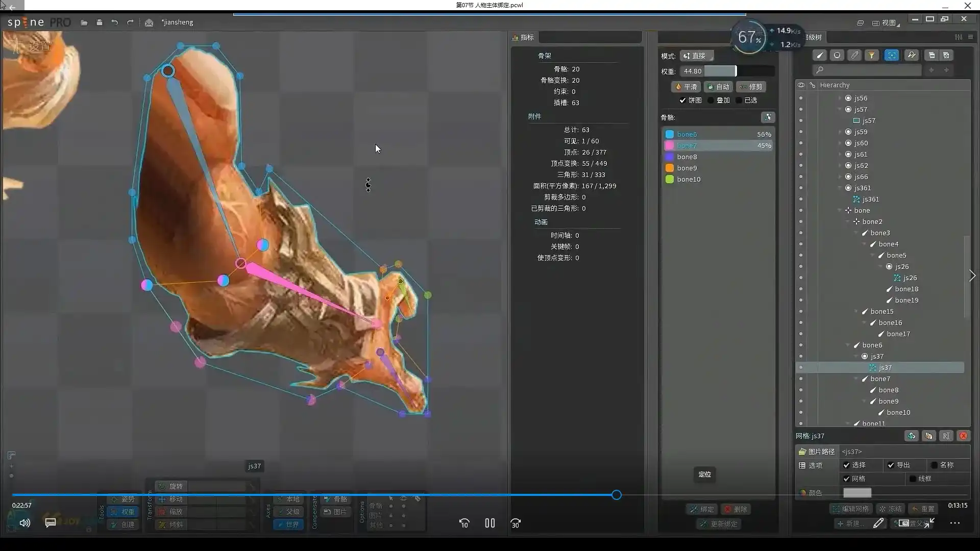Expand the js59 slot tree node
Viewport: 980px width, 551px height.
[x=840, y=132]
